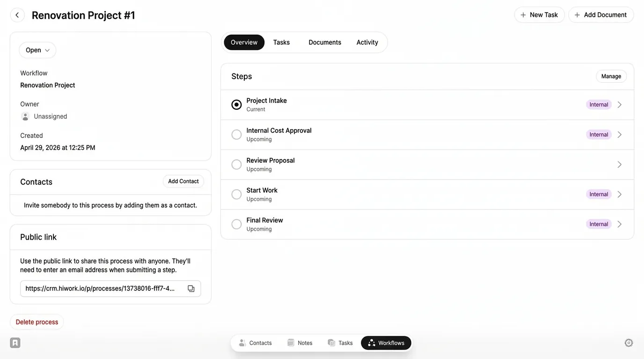This screenshot has height=359, width=644.
Task: Expand Start Work step chevron
Action: coord(619,194)
